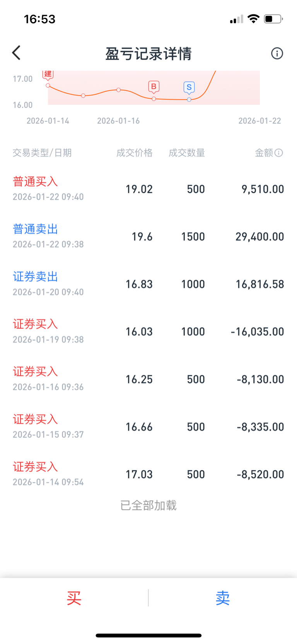Tap the 成交数量 column header
The height and width of the screenshot is (644, 297).
click(x=187, y=153)
